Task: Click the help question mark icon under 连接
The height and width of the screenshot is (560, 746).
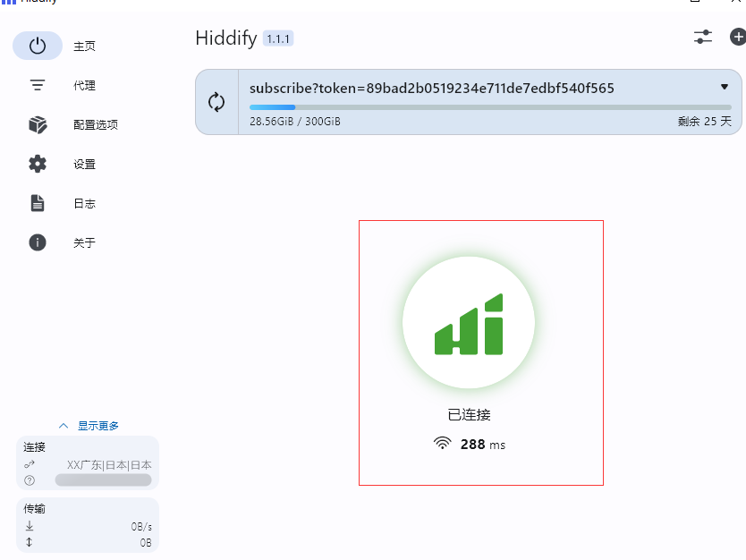Action: 30,480
